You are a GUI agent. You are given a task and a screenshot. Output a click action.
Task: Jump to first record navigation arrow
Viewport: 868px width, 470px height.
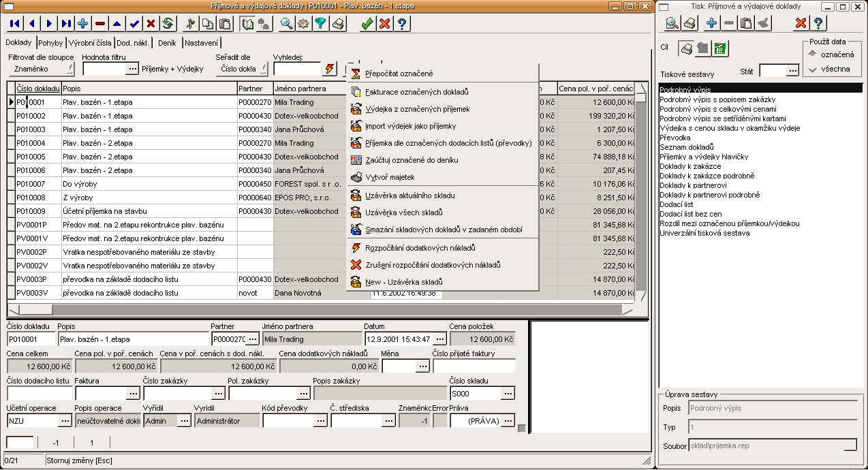[15, 24]
